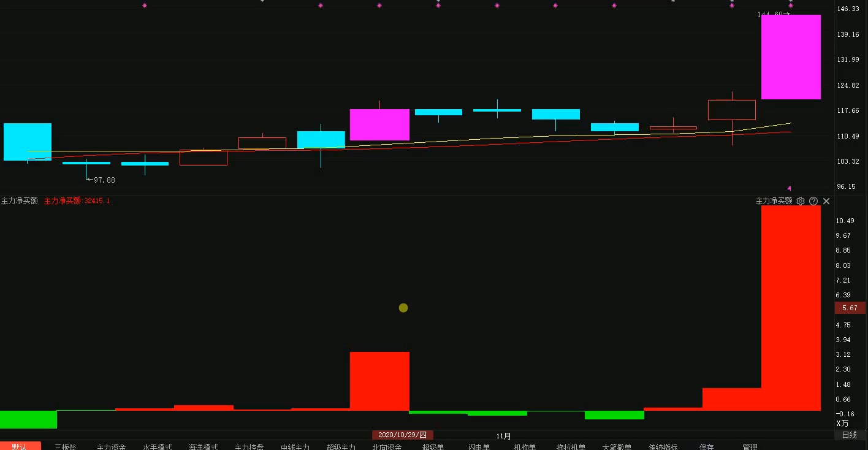
Task: Select the 机构单 tab
Action: click(525, 447)
